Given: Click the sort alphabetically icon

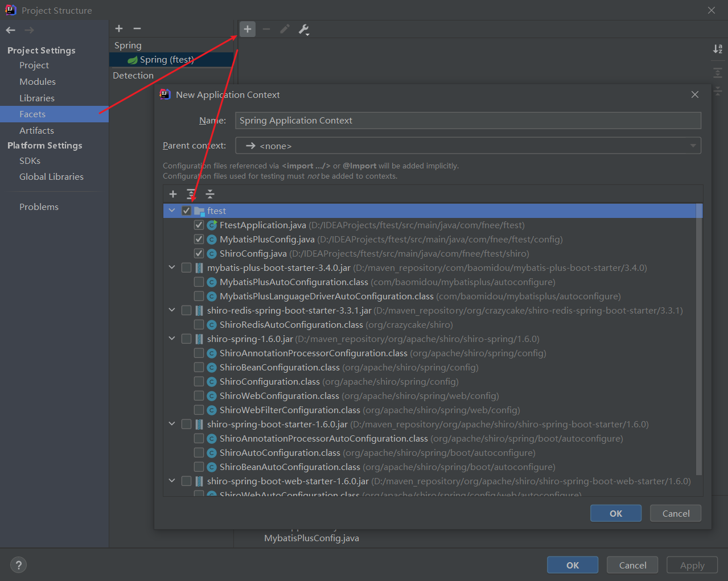Looking at the screenshot, I should coord(718,49).
